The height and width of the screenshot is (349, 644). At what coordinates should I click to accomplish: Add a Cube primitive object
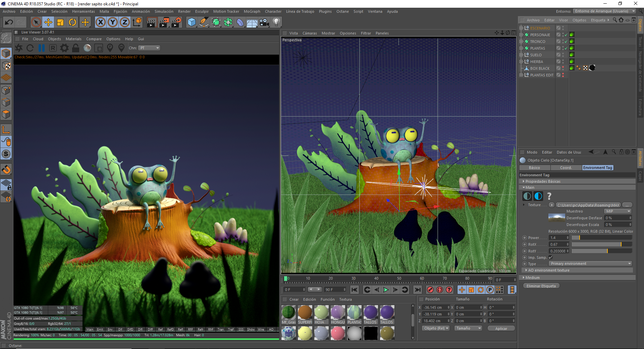(x=192, y=22)
